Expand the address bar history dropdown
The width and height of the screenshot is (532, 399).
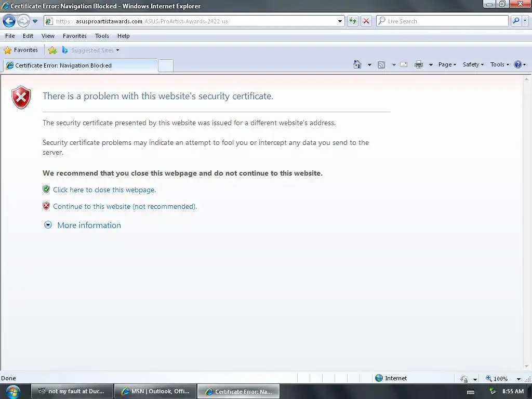coord(340,21)
